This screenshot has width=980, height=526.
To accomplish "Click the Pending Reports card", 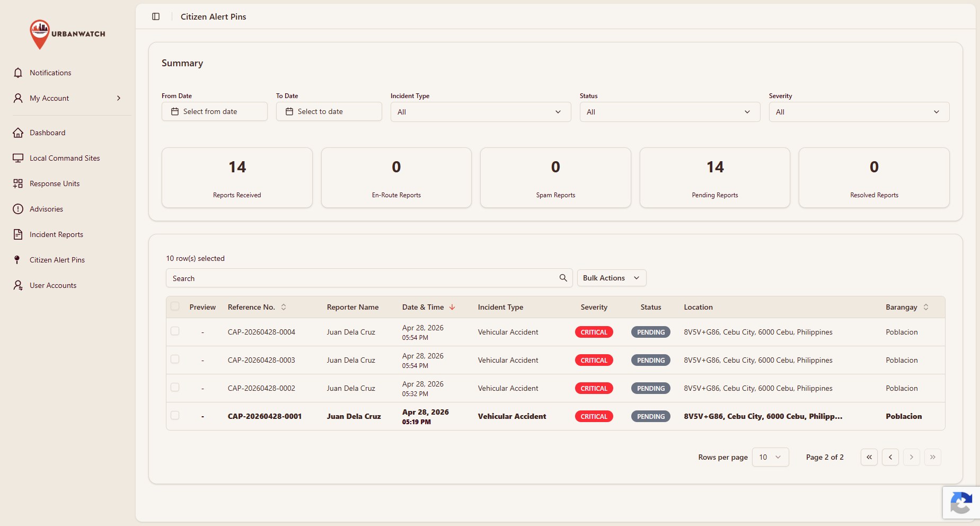I will 715,178.
